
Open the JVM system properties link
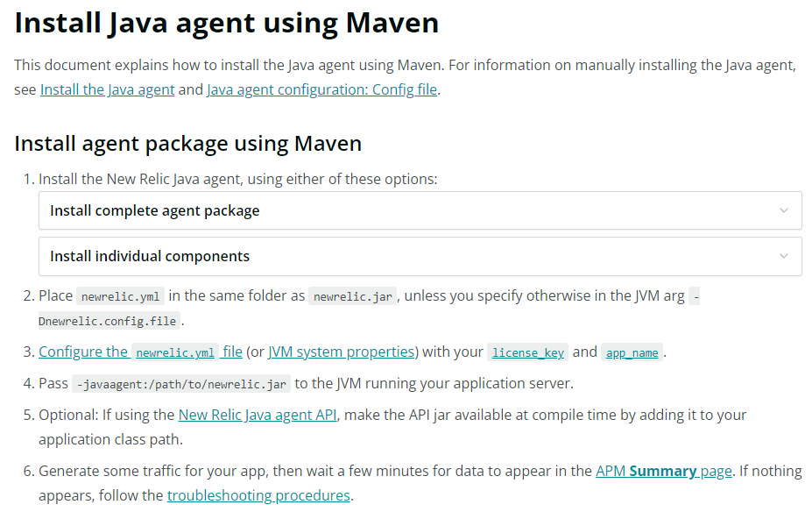(x=341, y=352)
